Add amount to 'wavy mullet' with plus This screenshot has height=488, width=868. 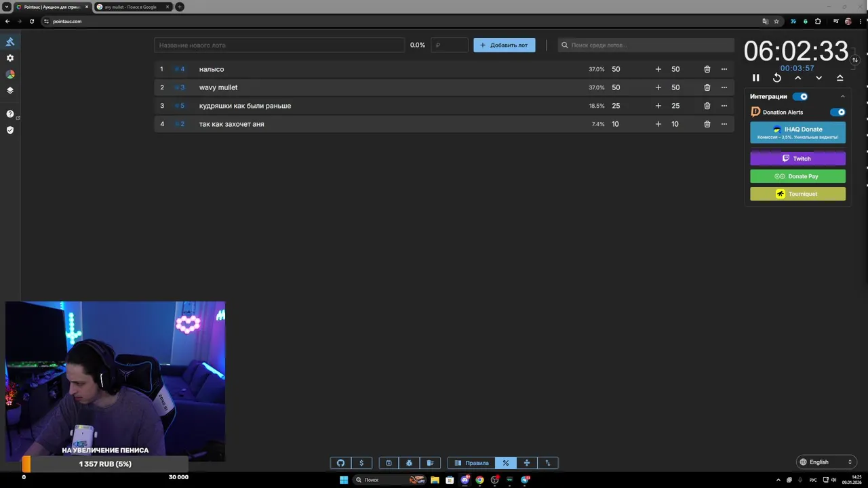(658, 87)
